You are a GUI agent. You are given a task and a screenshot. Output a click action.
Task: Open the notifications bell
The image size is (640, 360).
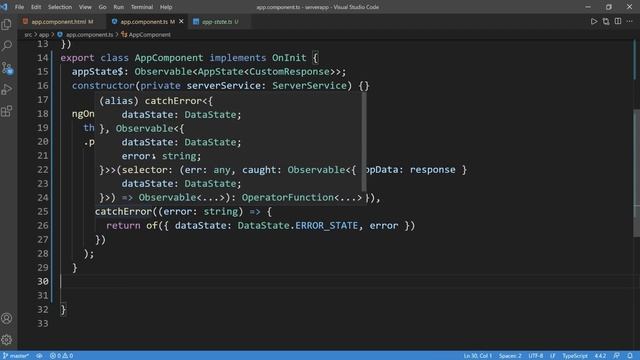(630, 356)
